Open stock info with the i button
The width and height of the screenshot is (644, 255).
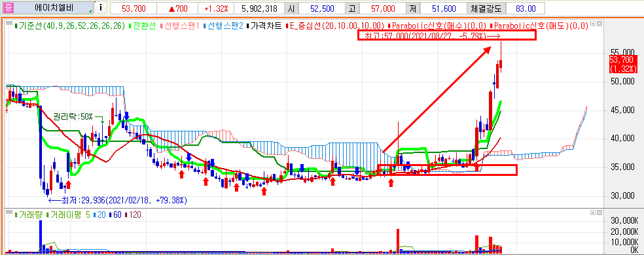click(x=101, y=7)
